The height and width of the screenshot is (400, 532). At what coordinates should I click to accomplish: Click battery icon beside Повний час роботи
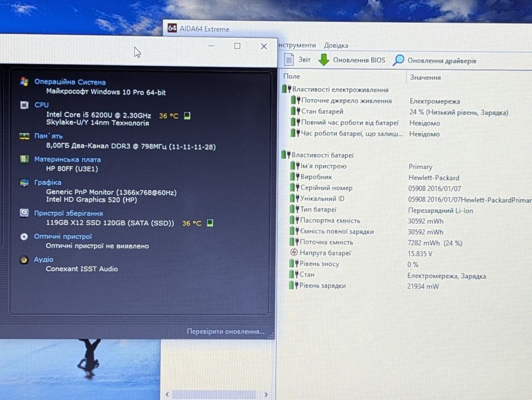pos(296,122)
